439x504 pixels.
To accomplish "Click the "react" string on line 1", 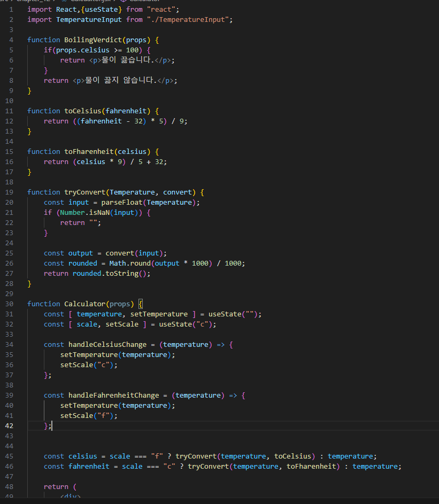I will (161, 10).
